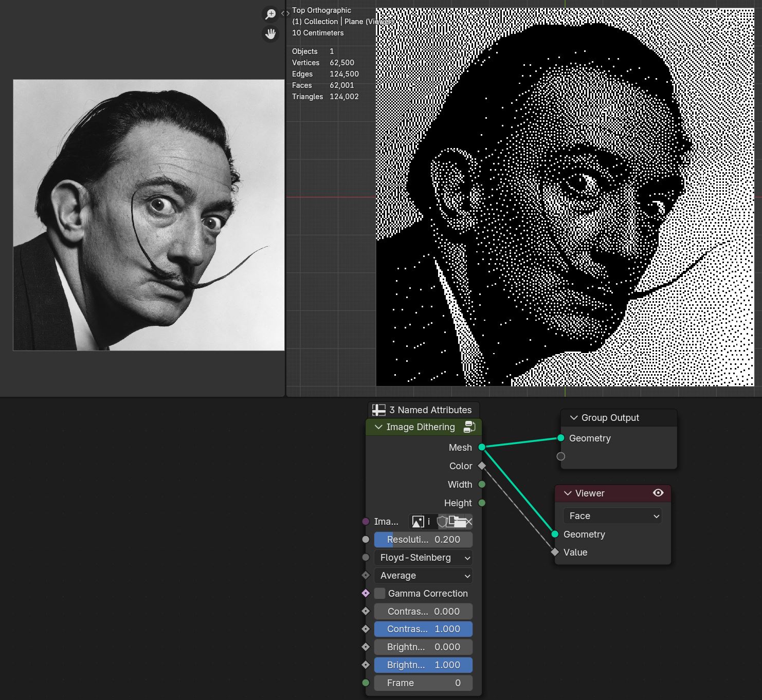Image resolution: width=762 pixels, height=700 pixels.
Task: Click the 3 Named Attributes label
Action: pos(430,410)
